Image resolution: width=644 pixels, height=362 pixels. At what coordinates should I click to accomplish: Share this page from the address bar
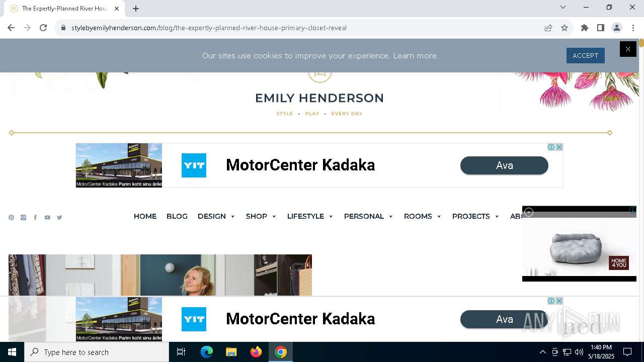click(x=548, y=28)
